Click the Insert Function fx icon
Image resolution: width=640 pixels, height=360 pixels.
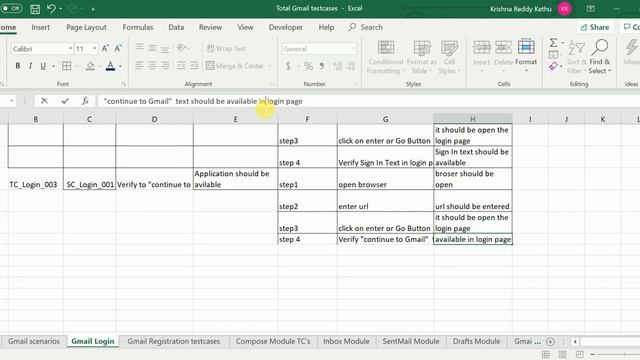tap(85, 101)
